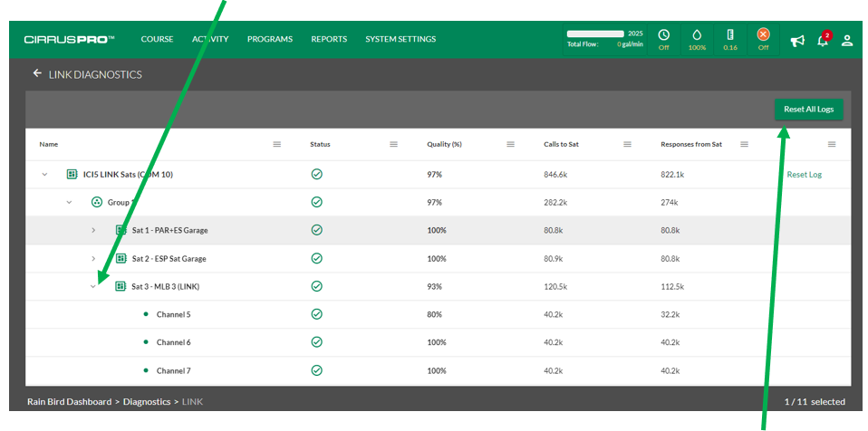Screen dimensions: 868x431
Task: Open the COURSE menu
Action: click(x=157, y=39)
